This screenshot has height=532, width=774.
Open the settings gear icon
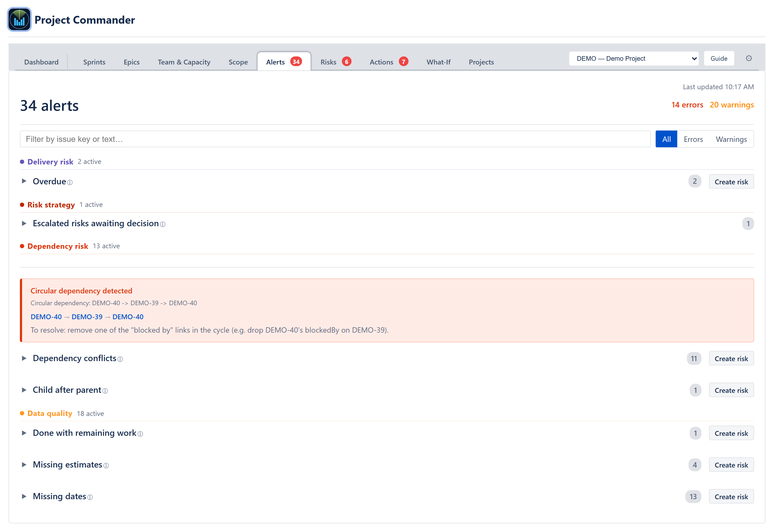tap(749, 58)
